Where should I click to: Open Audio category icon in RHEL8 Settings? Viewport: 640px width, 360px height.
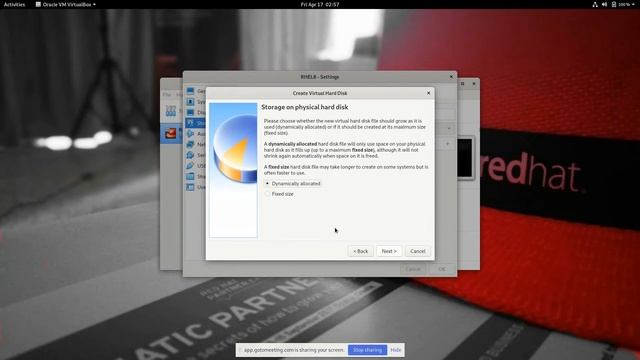tap(191, 133)
